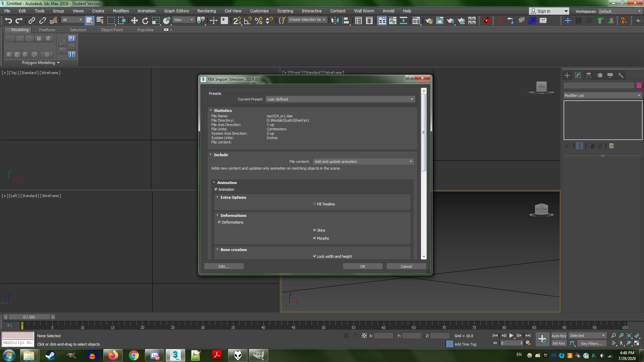Click the Play Animation button
Screen dimensions: 644x362
pos(512,336)
